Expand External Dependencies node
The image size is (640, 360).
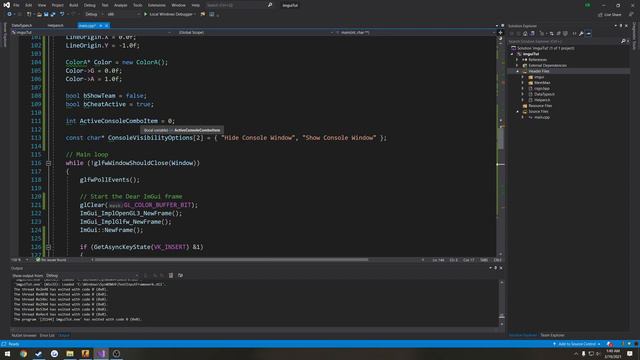pos(517,65)
